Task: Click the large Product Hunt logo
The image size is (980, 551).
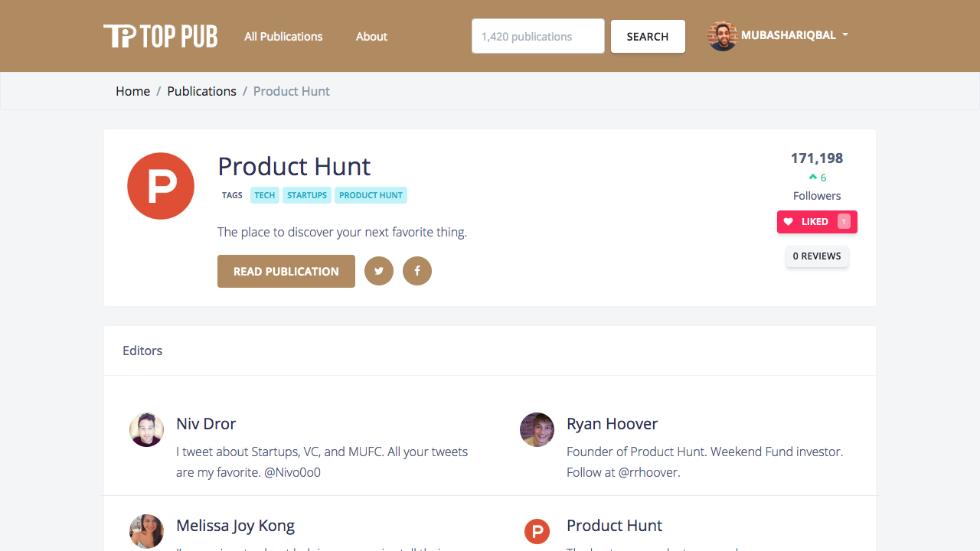Action: point(161,186)
